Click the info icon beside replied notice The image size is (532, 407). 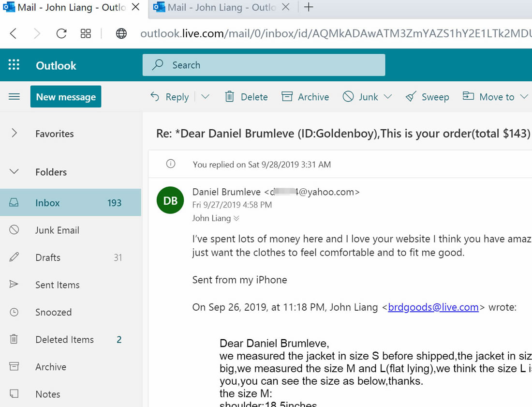pyautogui.click(x=171, y=164)
